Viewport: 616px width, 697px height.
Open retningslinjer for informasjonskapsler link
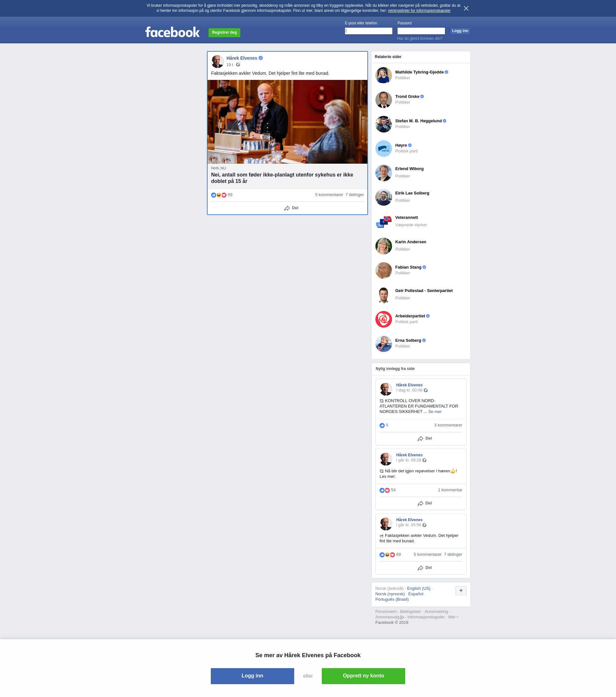coord(419,11)
